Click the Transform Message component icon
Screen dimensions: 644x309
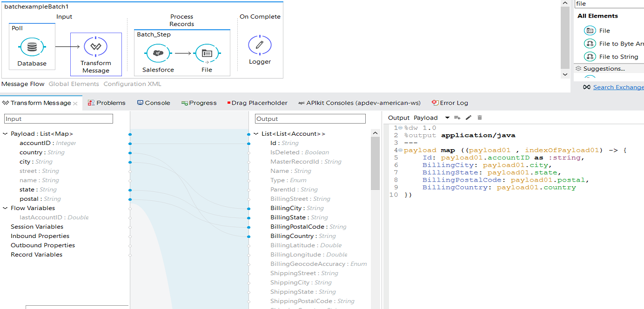tap(95, 46)
